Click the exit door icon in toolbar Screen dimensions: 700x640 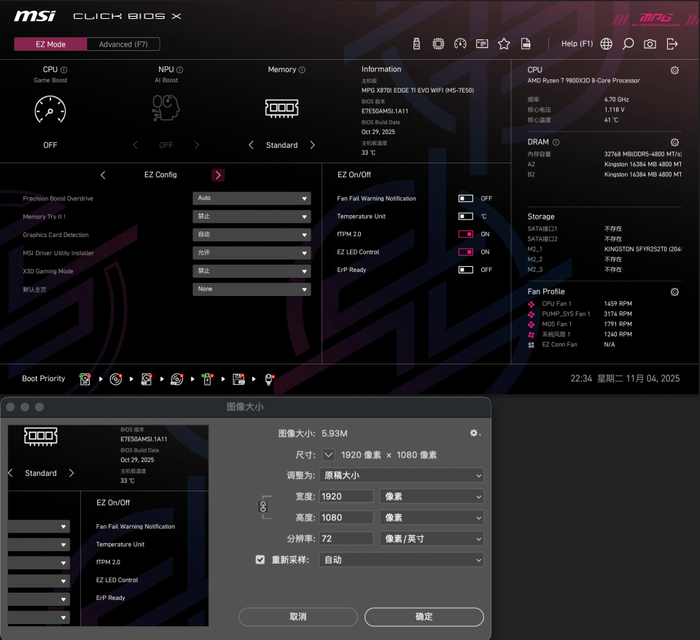click(x=672, y=44)
